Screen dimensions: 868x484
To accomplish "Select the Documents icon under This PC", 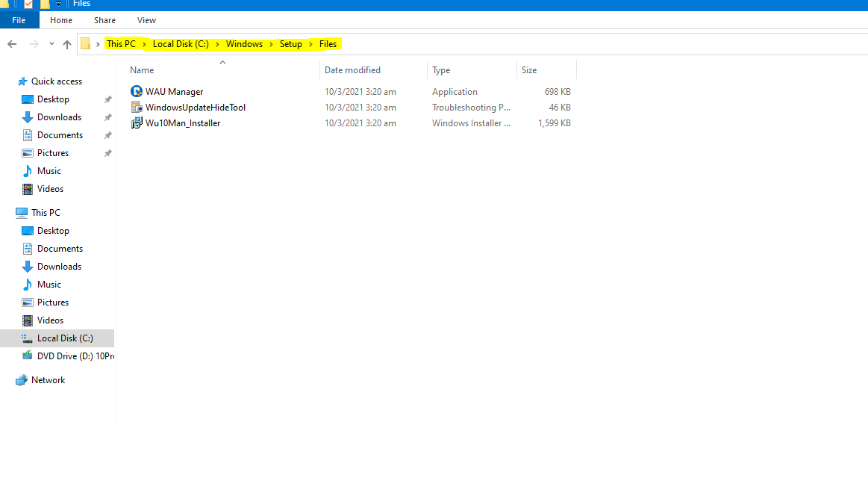I will pyautogui.click(x=27, y=249).
